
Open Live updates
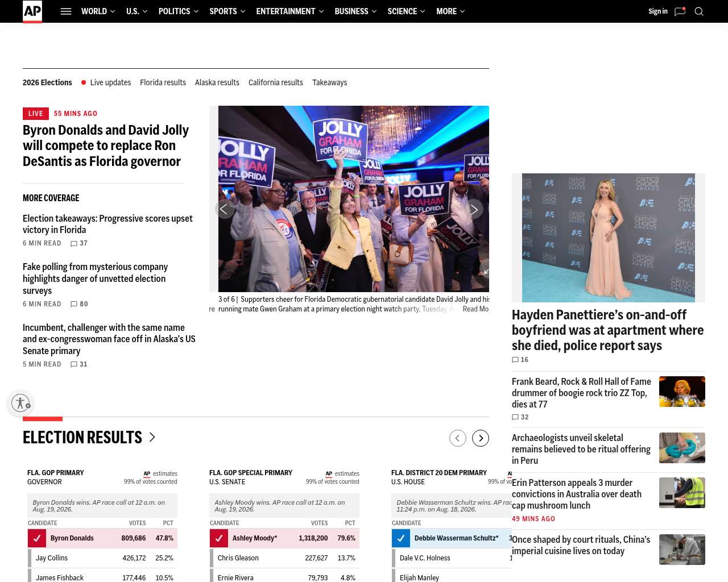point(110,82)
